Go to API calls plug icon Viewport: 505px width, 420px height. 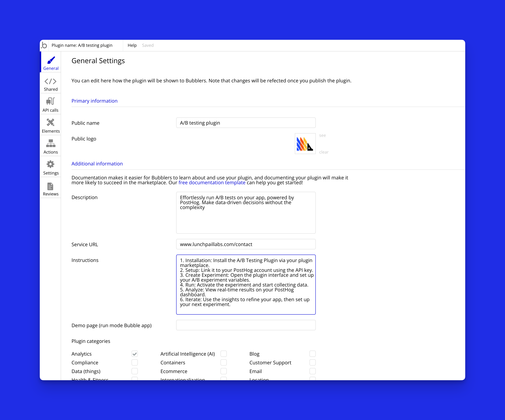coord(51,101)
